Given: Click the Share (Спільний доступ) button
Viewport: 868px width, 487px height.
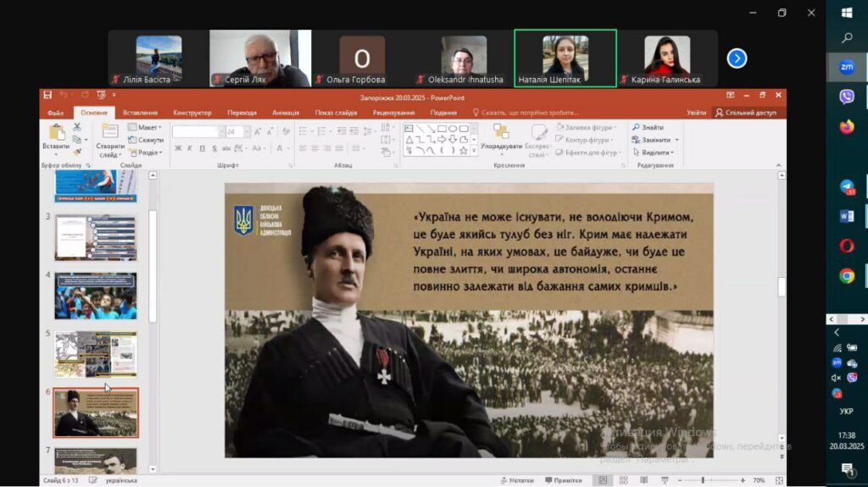Looking at the screenshot, I should tap(746, 113).
